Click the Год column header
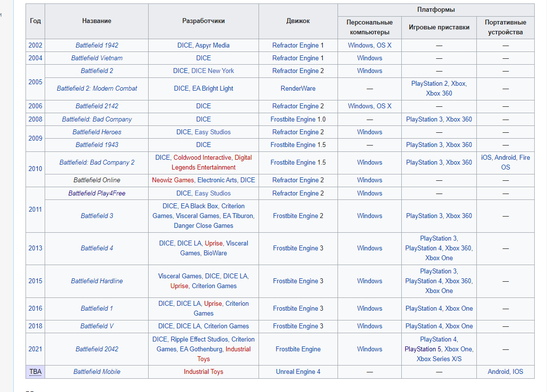The width and height of the screenshot is (547, 392). (35, 21)
